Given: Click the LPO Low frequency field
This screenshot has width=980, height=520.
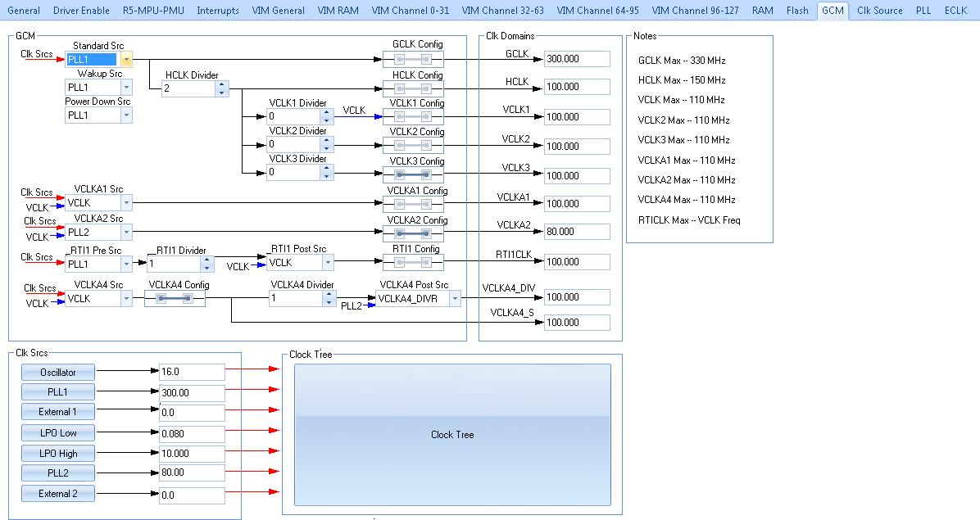Looking at the screenshot, I should pyautogui.click(x=192, y=434).
